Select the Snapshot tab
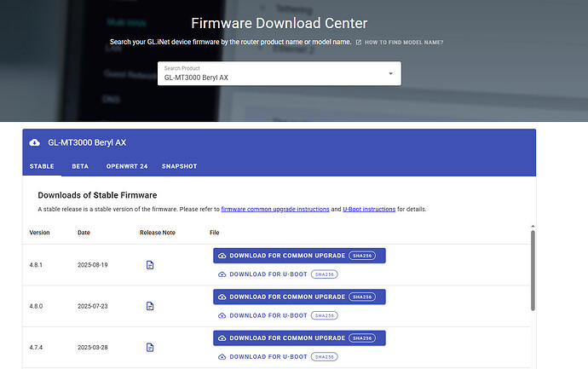This screenshot has height=369, width=588. click(x=179, y=166)
